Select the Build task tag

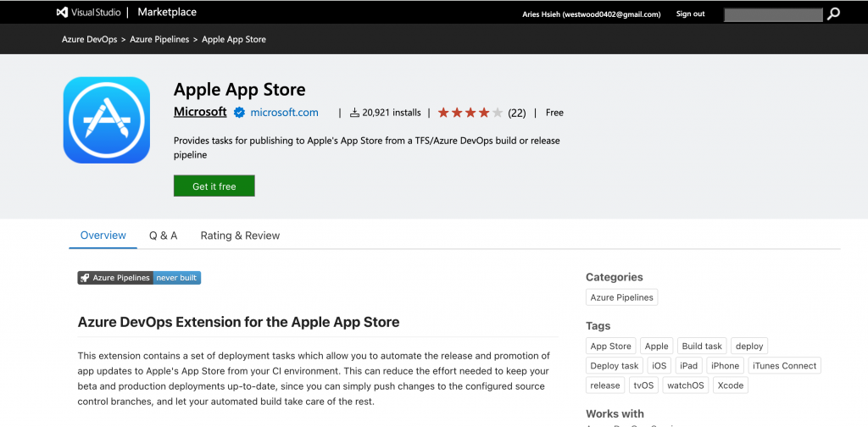[x=702, y=347]
